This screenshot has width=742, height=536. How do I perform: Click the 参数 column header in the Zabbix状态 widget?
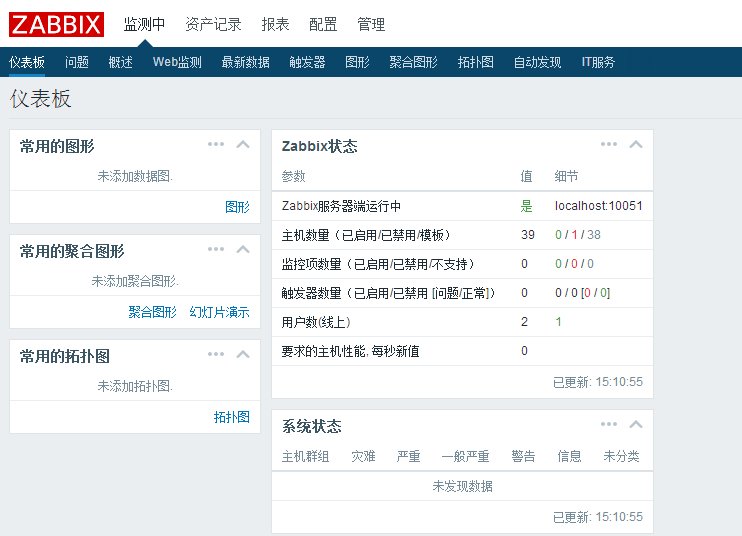pos(293,176)
